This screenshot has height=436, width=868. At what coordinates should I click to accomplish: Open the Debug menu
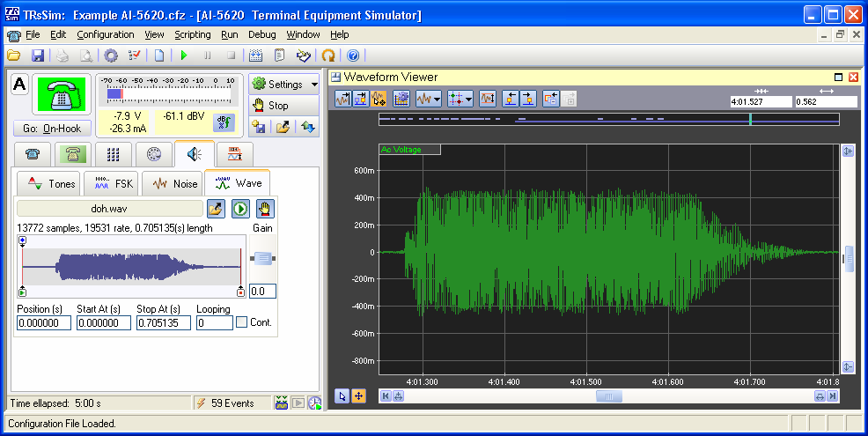click(261, 34)
